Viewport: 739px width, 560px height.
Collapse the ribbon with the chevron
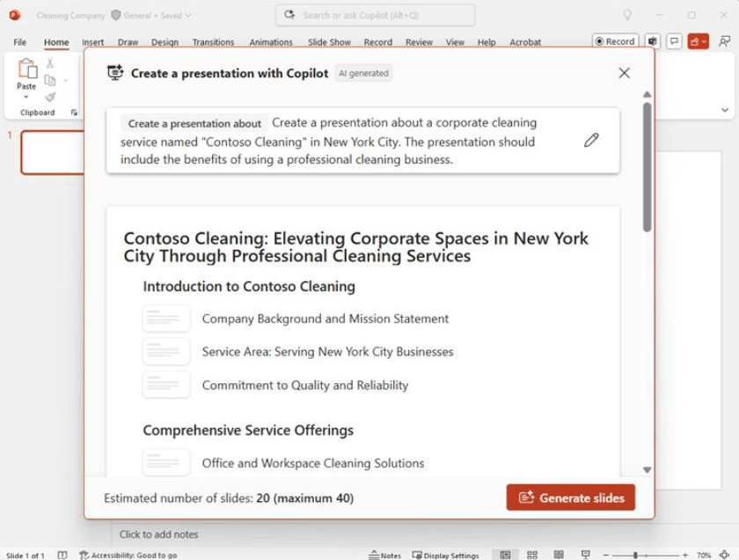725,110
